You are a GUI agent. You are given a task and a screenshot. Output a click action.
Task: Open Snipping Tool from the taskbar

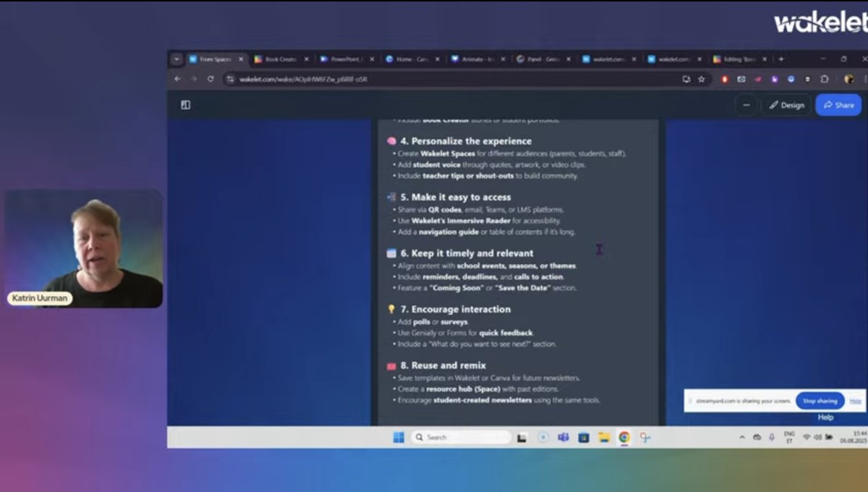[x=644, y=437]
